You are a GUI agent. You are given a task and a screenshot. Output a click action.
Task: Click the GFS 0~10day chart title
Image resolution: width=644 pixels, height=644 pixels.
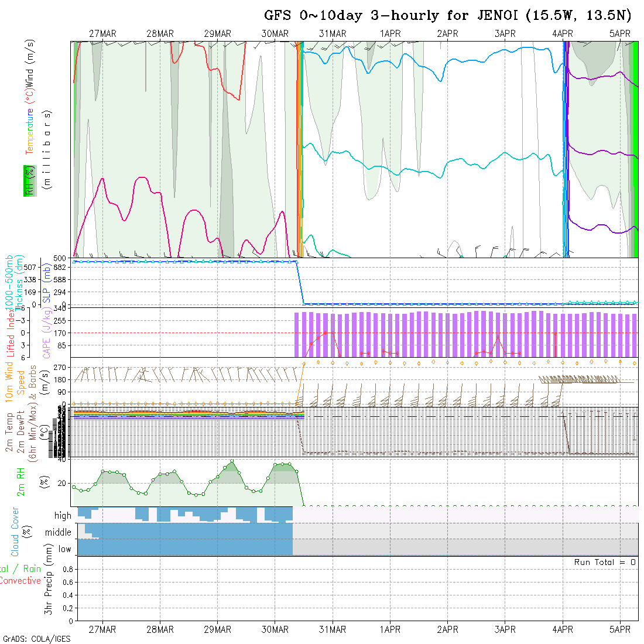tap(447, 15)
